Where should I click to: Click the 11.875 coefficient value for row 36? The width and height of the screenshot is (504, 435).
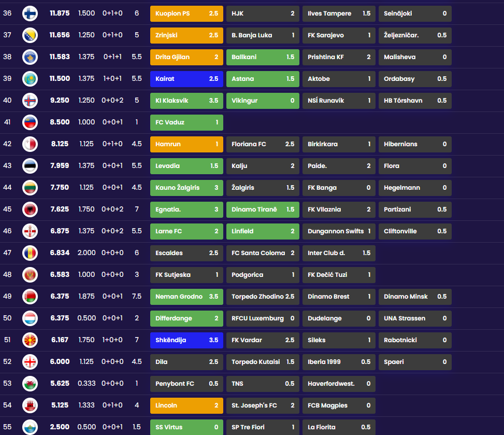pos(60,13)
